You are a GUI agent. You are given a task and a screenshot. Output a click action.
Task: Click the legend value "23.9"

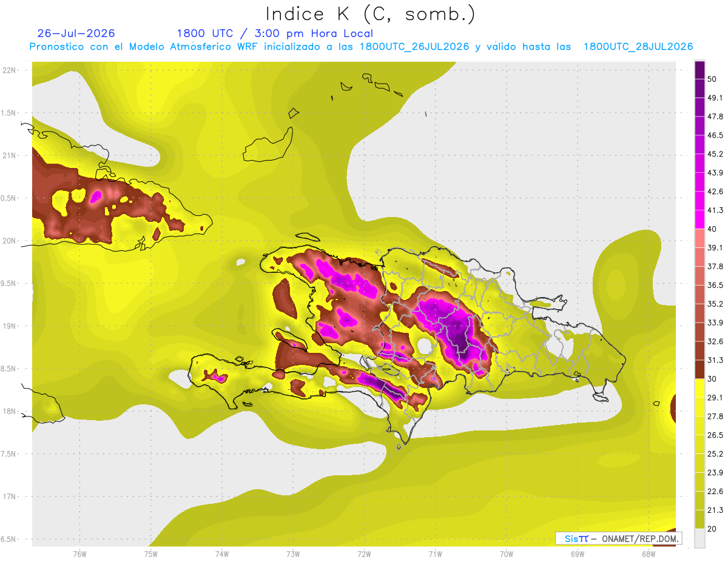(x=715, y=472)
